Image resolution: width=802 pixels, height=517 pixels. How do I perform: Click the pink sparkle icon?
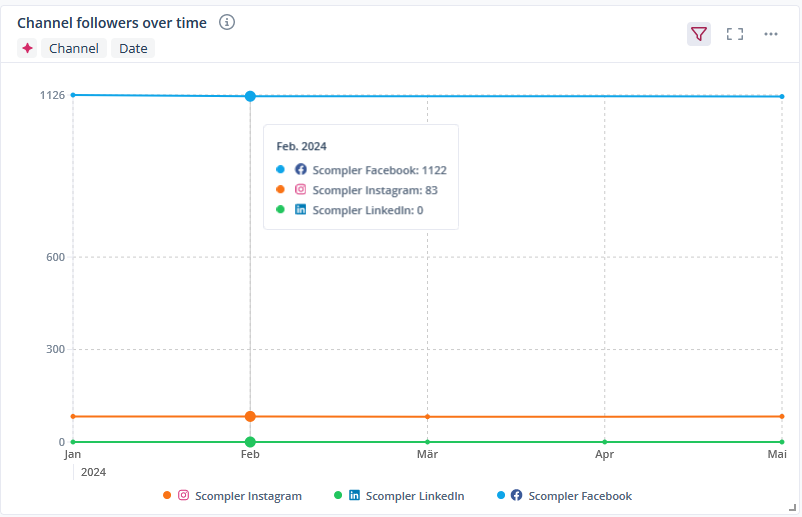(x=28, y=48)
